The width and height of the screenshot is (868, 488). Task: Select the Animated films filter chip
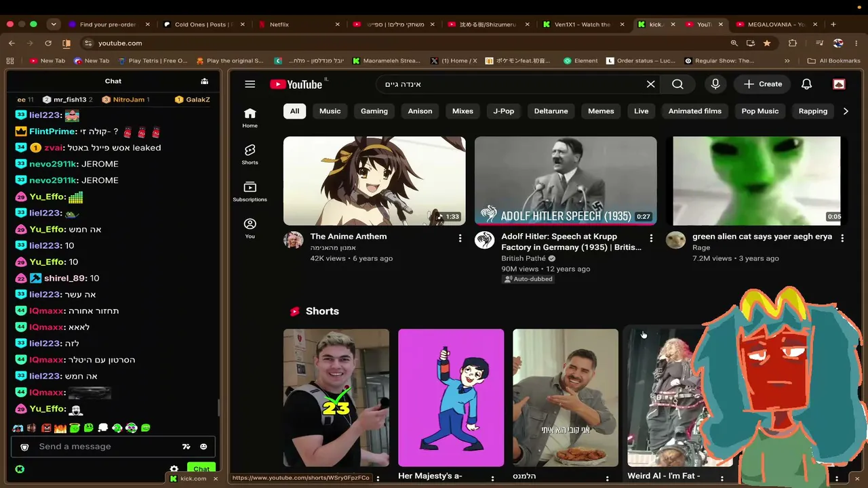[x=695, y=111]
